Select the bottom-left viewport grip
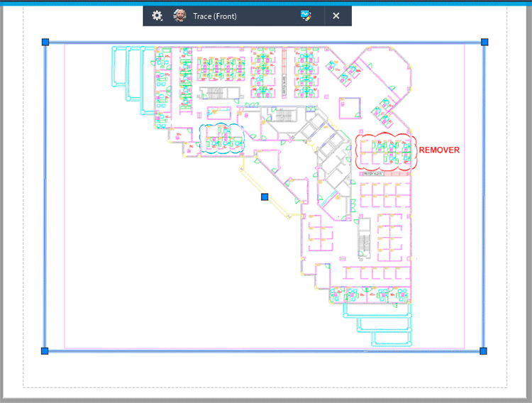 45,351
